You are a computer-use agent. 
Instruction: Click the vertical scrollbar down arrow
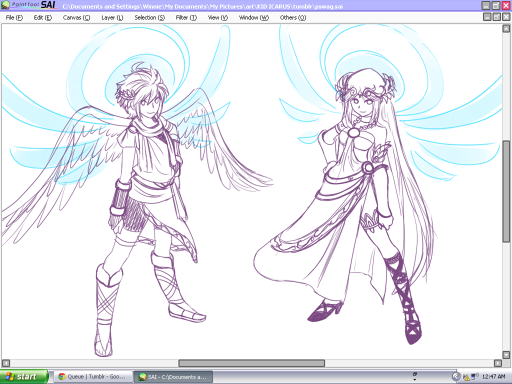tap(506, 355)
